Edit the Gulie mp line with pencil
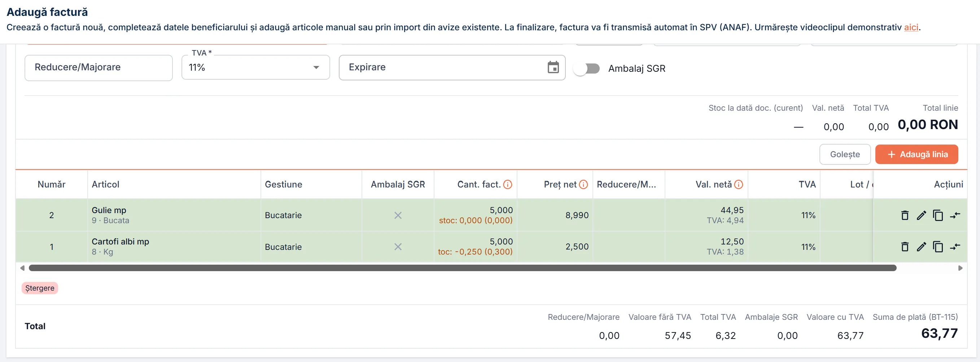 pos(922,215)
